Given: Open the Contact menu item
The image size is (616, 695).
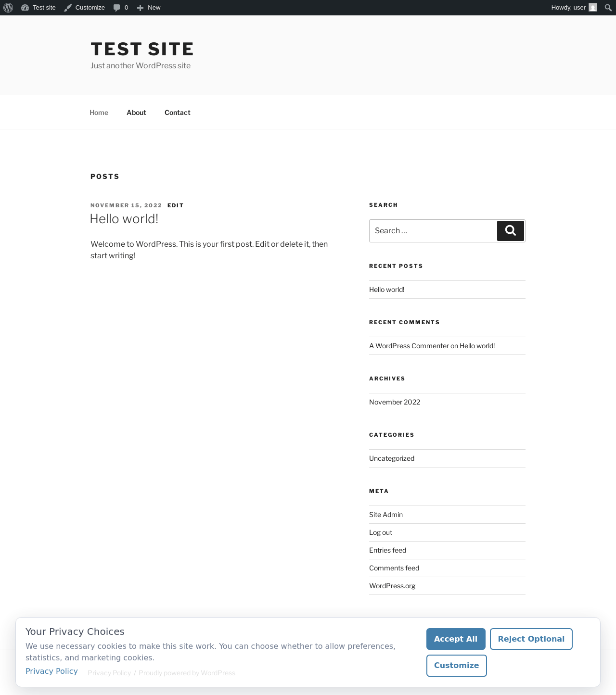Looking at the screenshot, I should [178, 113].
